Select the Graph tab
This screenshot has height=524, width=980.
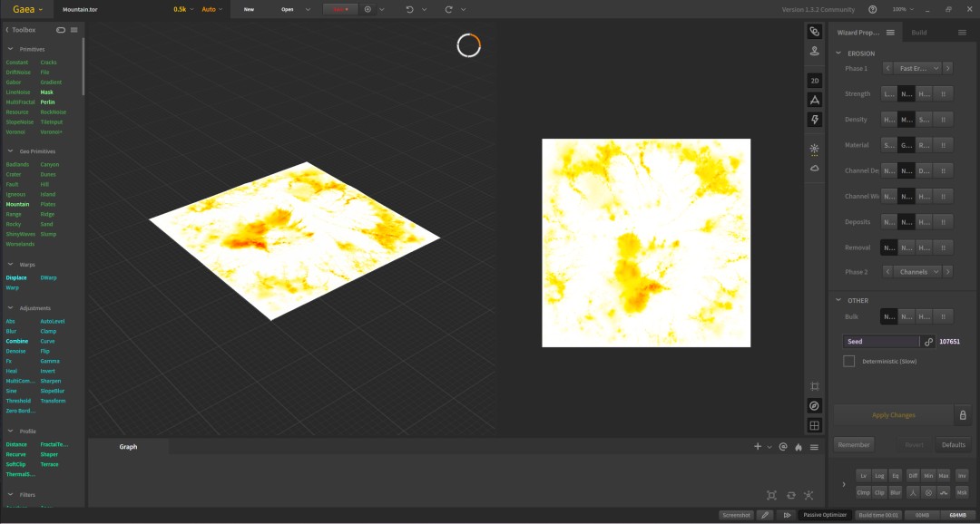point(128,447)
